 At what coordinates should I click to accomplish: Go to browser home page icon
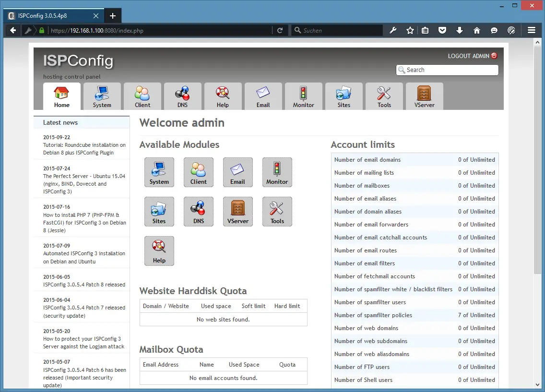pos(477,31)
